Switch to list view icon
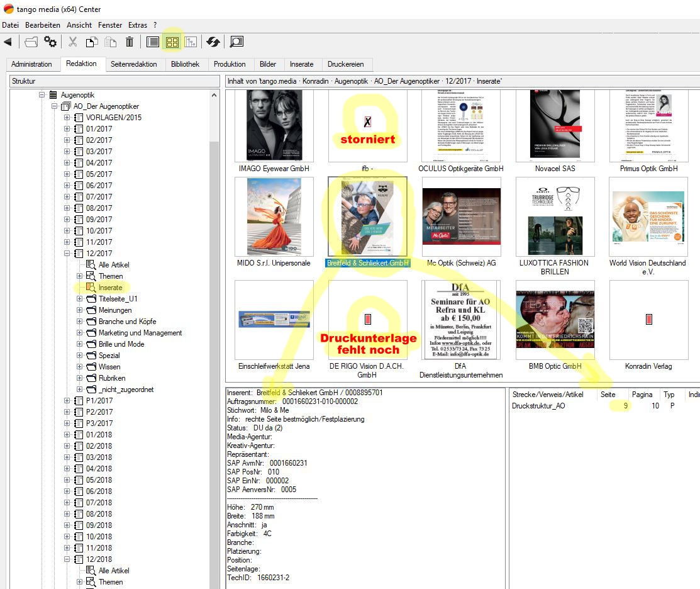Viewport: 700px width, 589px height. tap(152, 42)
